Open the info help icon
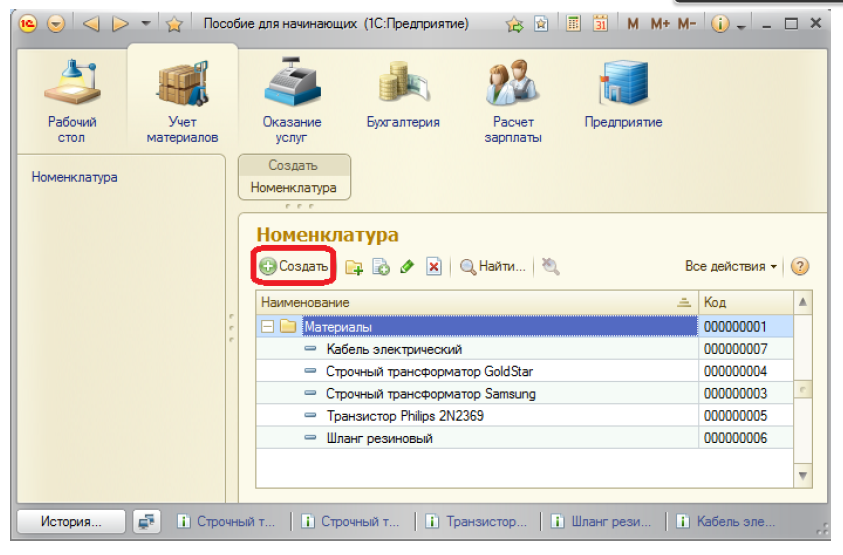843x555 pixels. pyautogui.click(x=720, y=24)
